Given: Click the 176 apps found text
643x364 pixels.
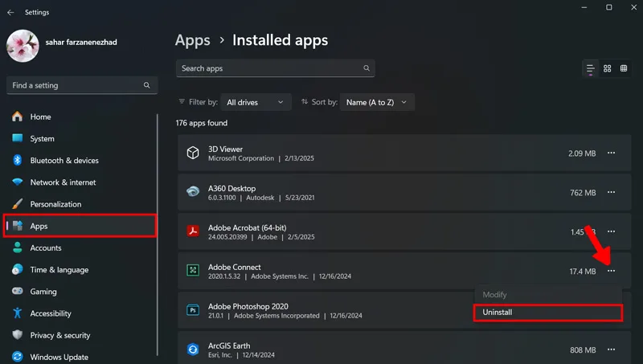Looking at the screenshot, I should (202, 123).
